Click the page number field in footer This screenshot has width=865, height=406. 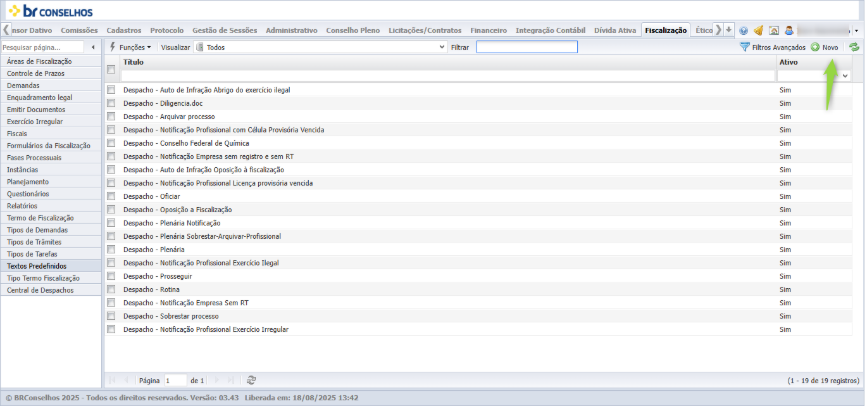click(x=175, y=380)
